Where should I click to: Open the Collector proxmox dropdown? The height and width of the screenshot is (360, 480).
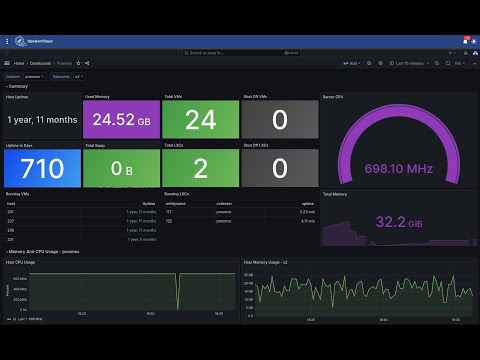[x=35, y=77]
